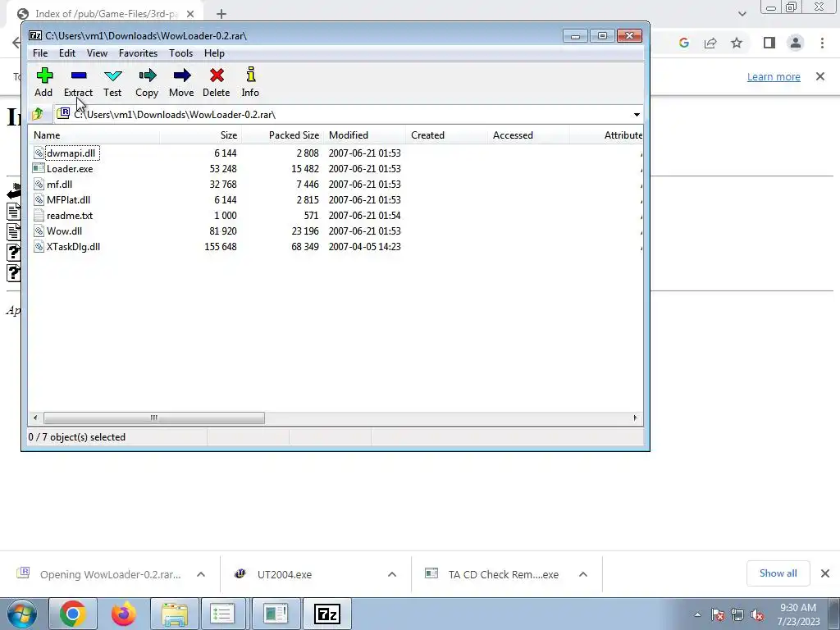Open the Favorites menu
The image size is (840, 630).
(x=138, y=53)
